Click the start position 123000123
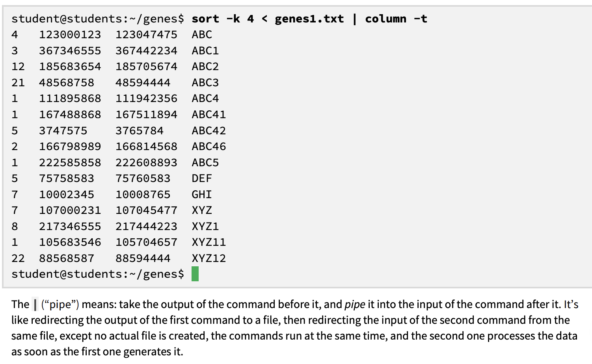Image resolution: width=592 pixels, height=364 pixels. pos(70,35)
